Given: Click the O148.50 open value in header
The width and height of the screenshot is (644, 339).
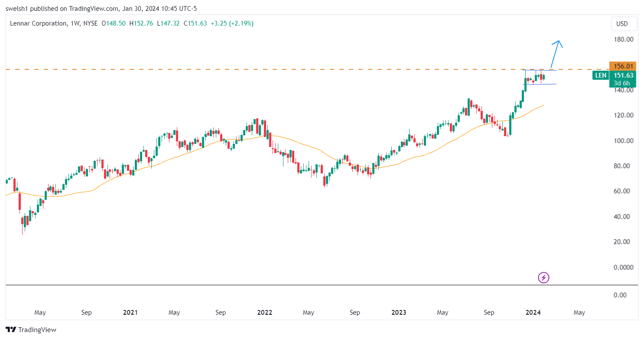Looking at the screenshot, I should coord(114,23).
